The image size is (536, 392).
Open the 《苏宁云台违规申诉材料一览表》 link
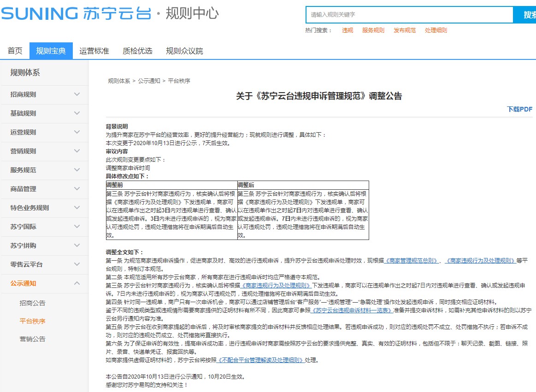coord(352,310)
